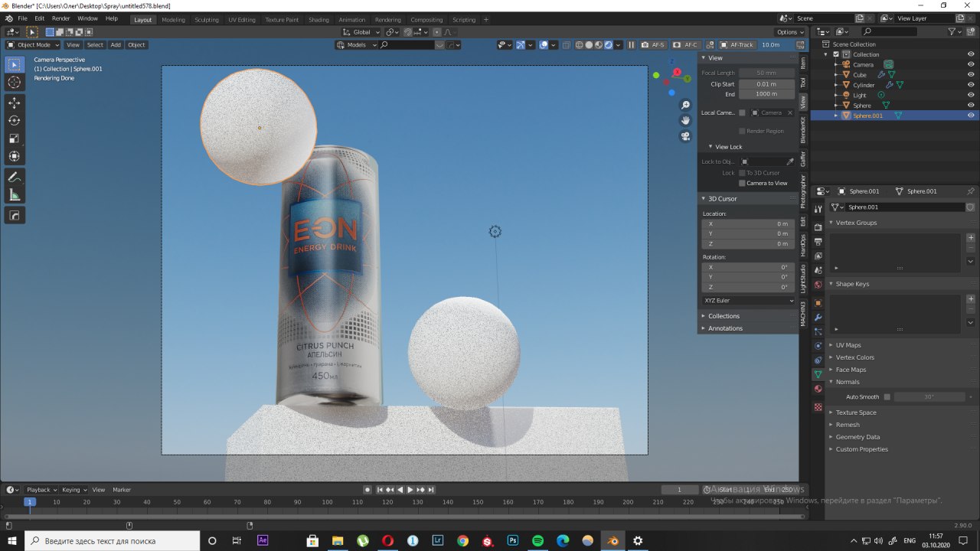Open Modifier properties wrench tab
This screenshot has height=551, width=980.
tap(818, 317)
